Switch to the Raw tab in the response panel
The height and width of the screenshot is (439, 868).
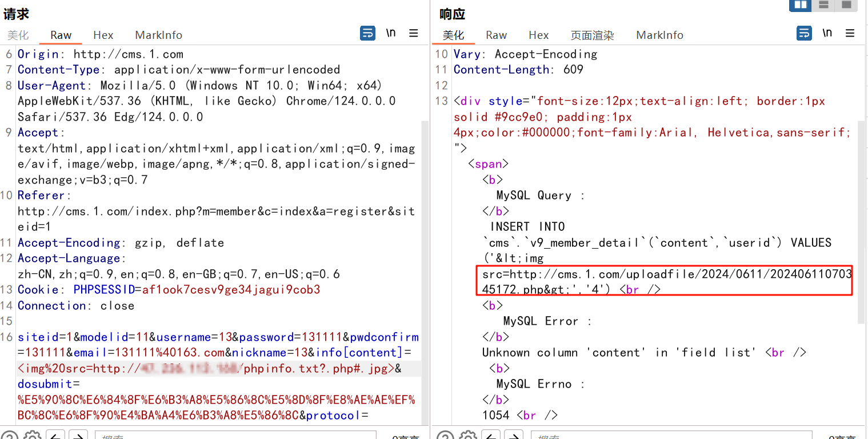(x=496, y=35)
